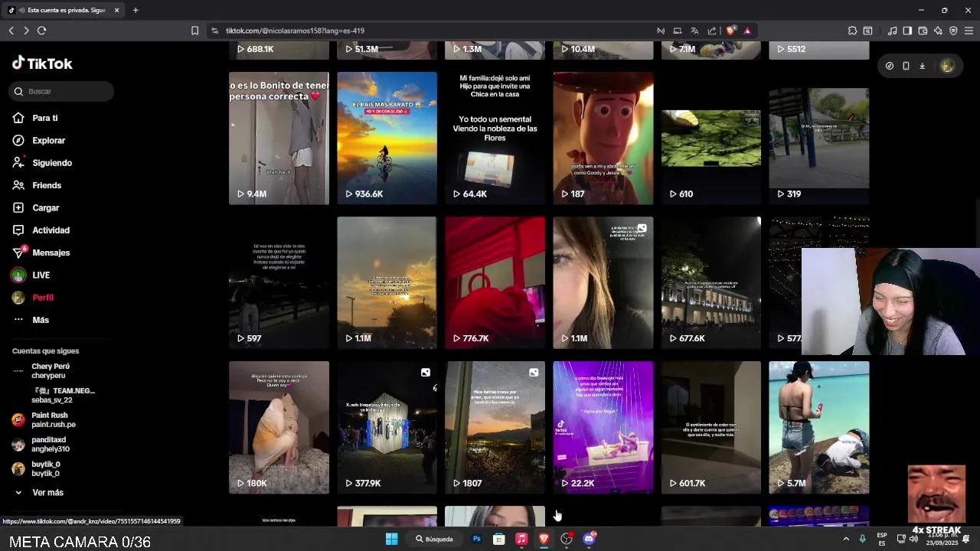Viewport: 980px width, 551px height.
Task: Open the 319 views video
Action: click(819, 139)
